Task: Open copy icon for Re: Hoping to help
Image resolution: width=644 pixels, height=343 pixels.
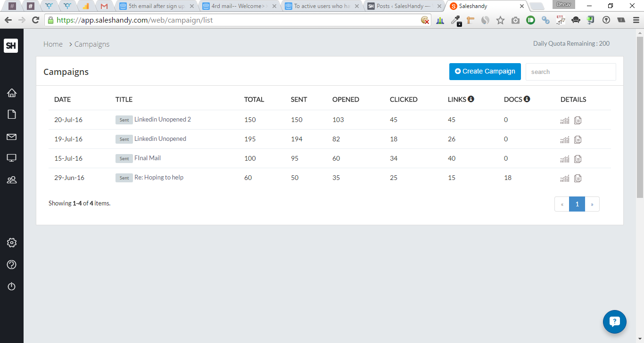Action: (x=578, y=178)
